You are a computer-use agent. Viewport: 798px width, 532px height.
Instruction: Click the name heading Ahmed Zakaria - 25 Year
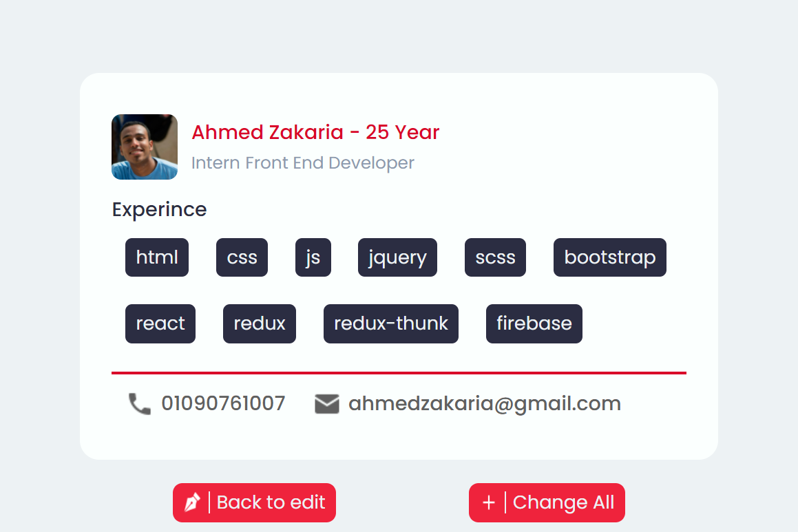315,132
